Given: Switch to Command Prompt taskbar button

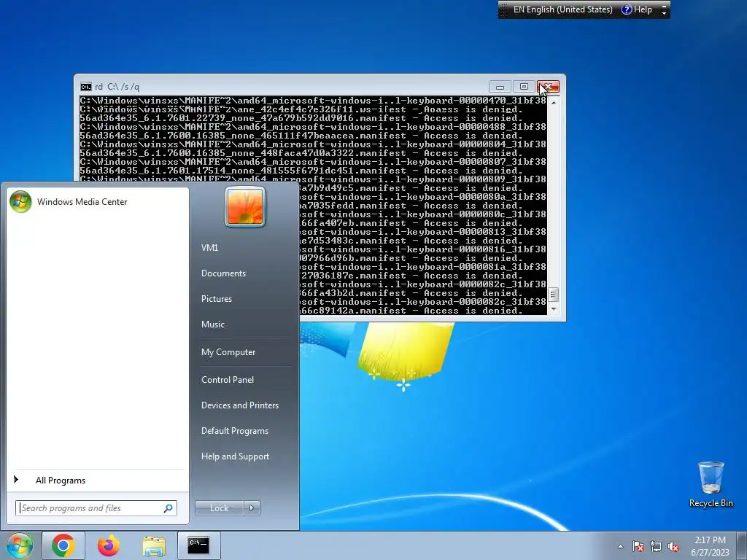Looking at the screenshot, I should point(198,545).
